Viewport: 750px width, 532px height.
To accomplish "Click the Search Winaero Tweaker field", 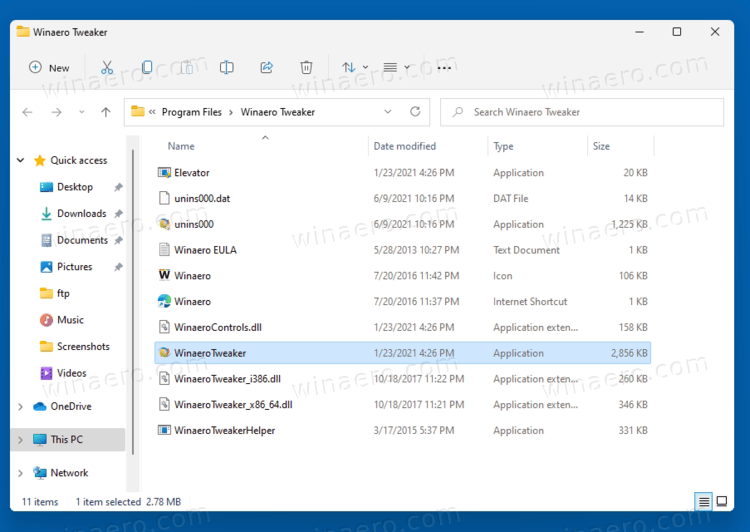I will [582, 112].
